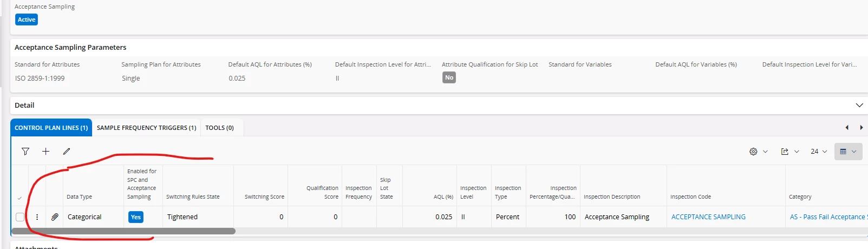Image resolution: width=868 pixels, height=249 pixels.
Task: Navigate tabs right with arrow icon
Action: pos(861,128)
